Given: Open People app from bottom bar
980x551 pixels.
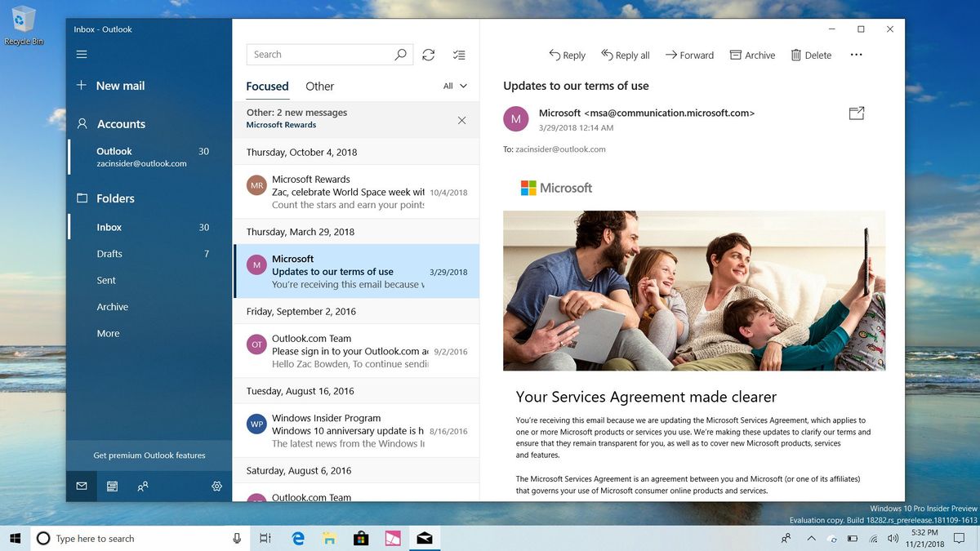Looking at the screenshot, I should click(143, 486).
